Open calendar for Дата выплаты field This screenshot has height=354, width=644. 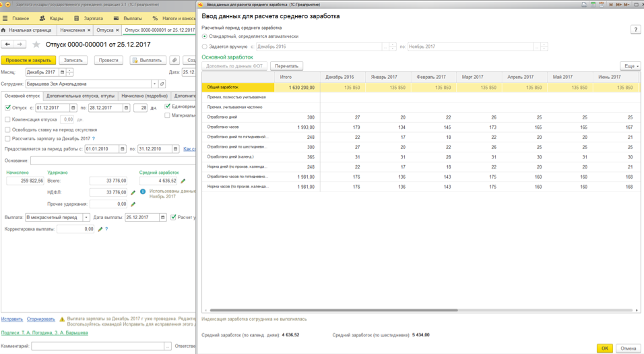pyautogui.click(x=163, y=217)
